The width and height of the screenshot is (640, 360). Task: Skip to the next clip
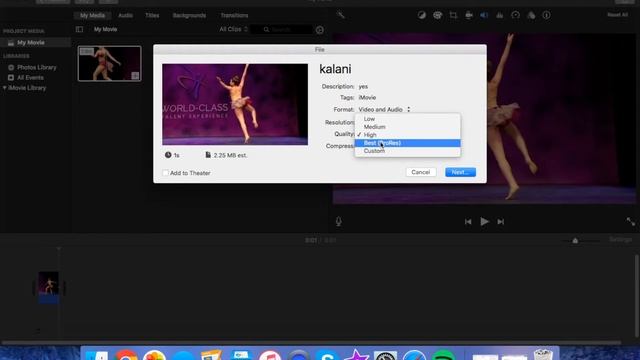click(501, 222)
